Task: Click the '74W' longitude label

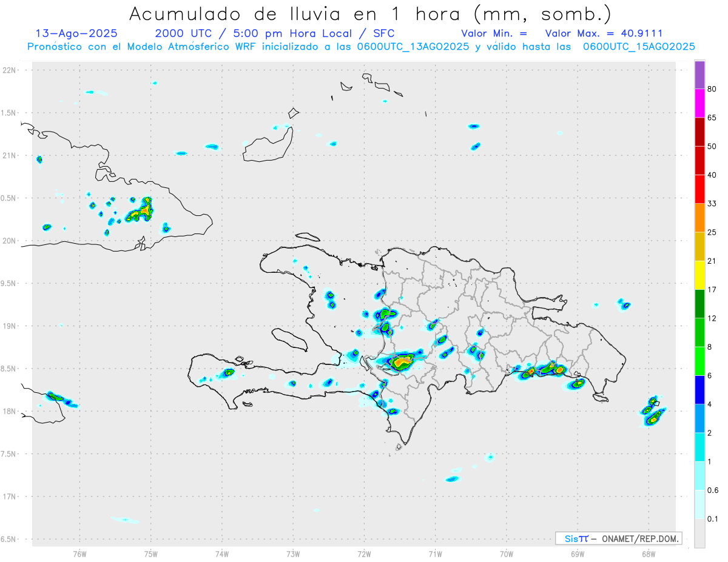Action: [222, 554]
